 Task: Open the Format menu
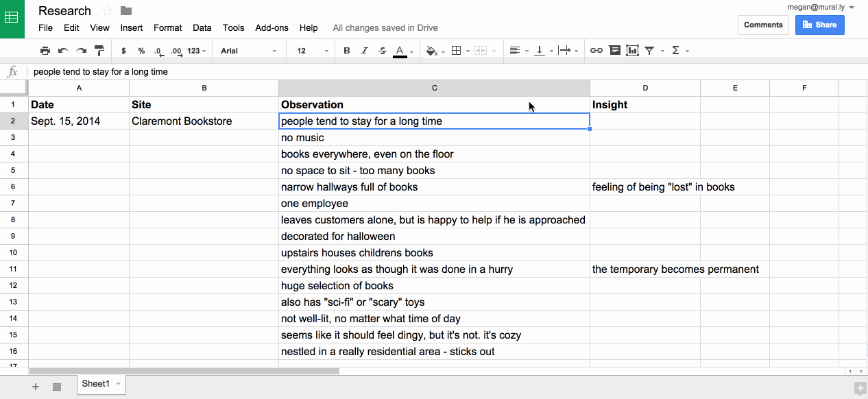coord(168,28)
